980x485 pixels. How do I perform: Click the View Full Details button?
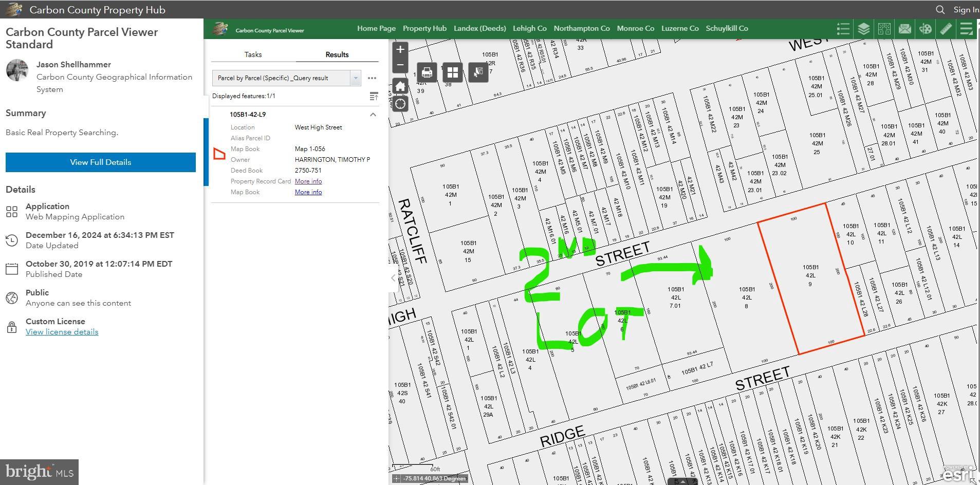(x=101, y=162)
